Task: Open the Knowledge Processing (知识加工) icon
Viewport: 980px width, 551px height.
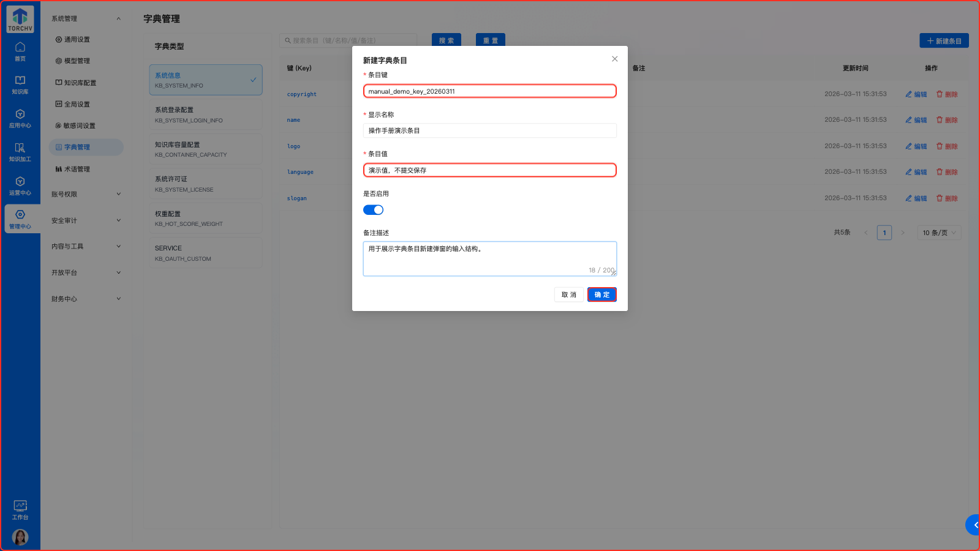Action: pyautogui.click(x=20, y=152)
